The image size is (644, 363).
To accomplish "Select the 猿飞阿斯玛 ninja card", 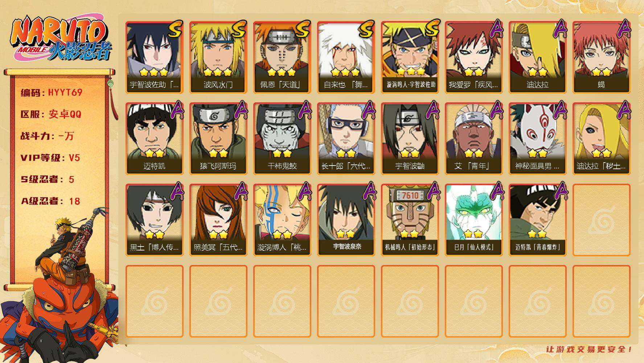I will point(218,138).
